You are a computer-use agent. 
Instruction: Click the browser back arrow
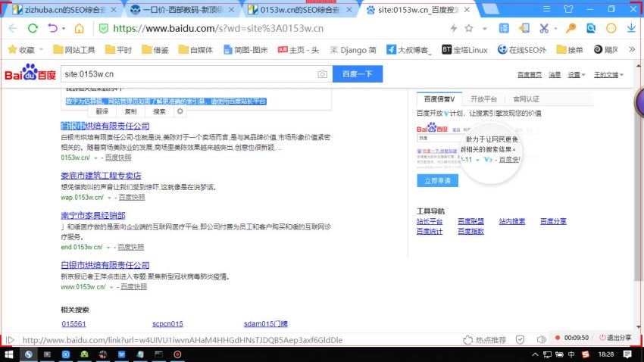[x=13, y=28]
